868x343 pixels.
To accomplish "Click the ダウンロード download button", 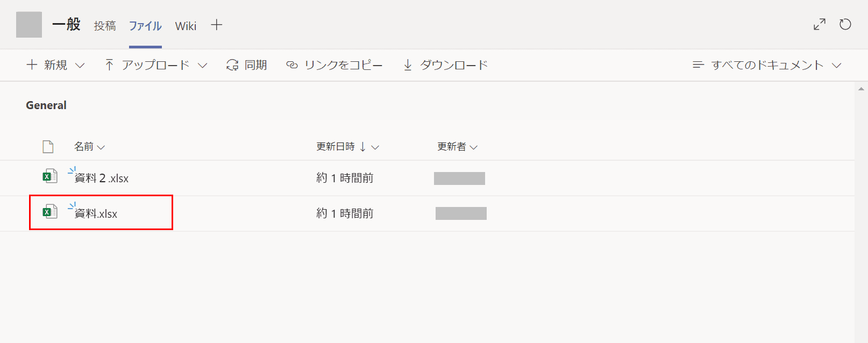I will tap(445, 65).
